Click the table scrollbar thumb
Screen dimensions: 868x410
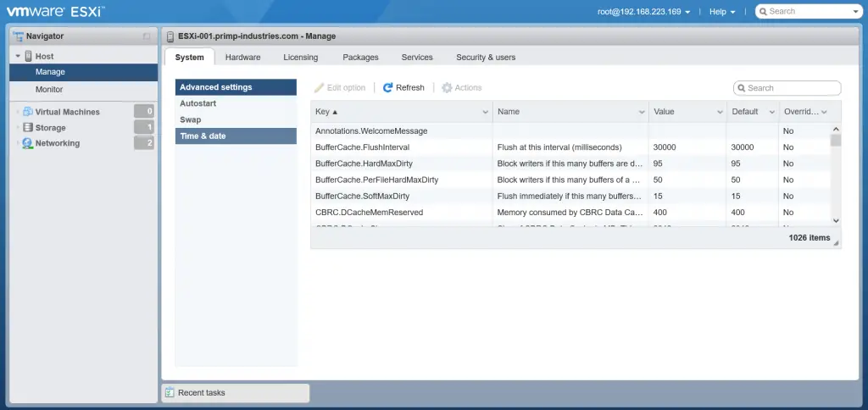pos(835,140)
